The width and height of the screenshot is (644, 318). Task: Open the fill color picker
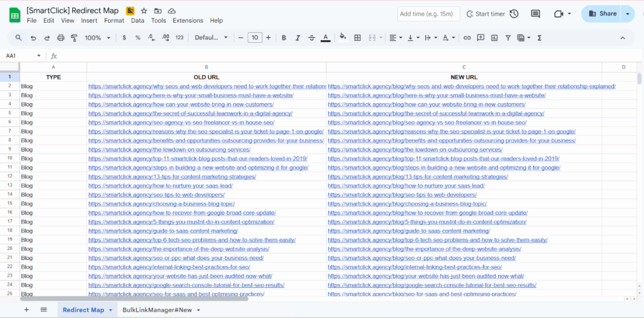click(x=343, y=38)
